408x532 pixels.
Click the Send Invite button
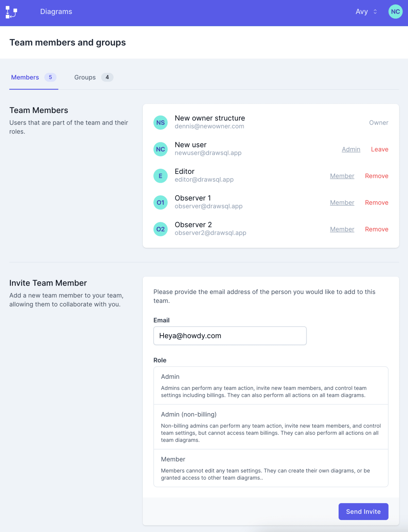click(363, 512)
